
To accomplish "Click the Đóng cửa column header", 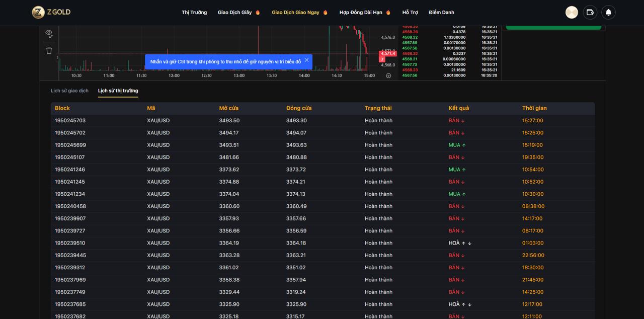I will 299,108.
